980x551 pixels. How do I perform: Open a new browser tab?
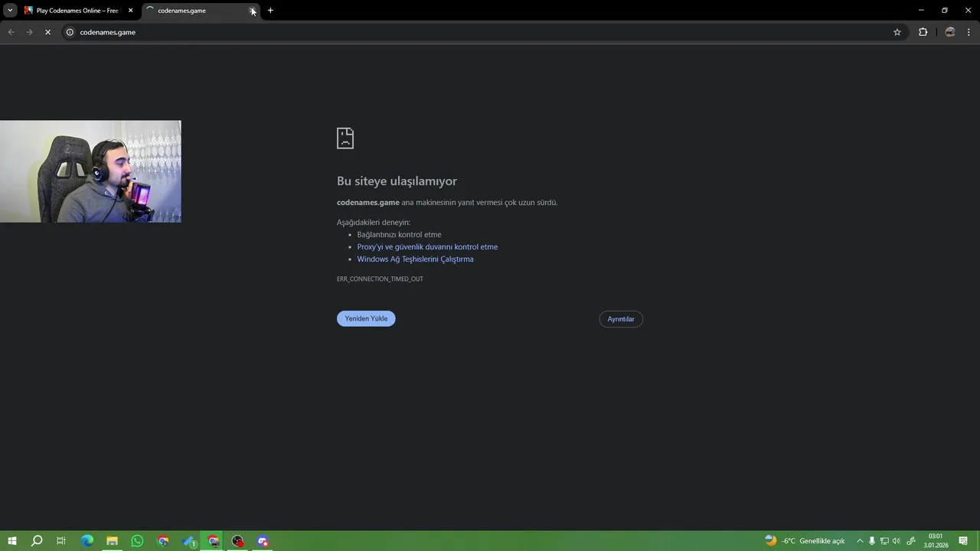pos(270,11)
